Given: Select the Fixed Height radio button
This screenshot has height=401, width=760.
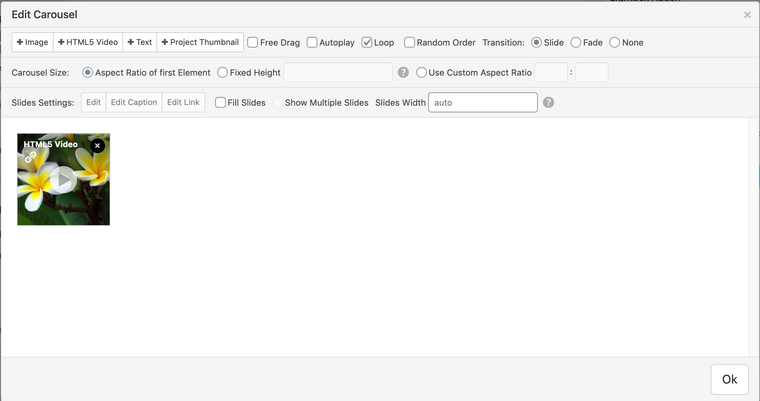Looking at the screenshot, I should coord(222,73).
